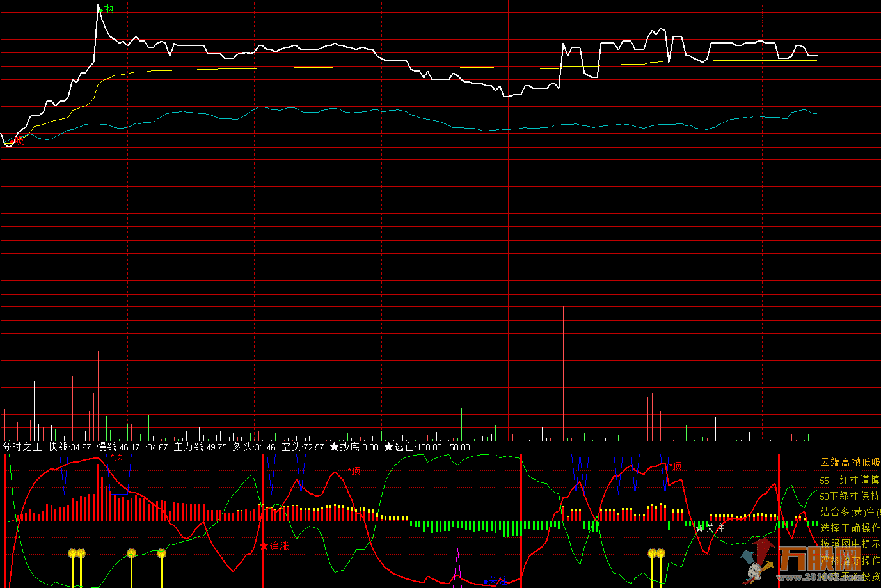Image resolution: width=881 pixels, height=588 pixels.
Task: Click the tallest red volume bar
Action: pyautogui.click(x=564, y=374)
